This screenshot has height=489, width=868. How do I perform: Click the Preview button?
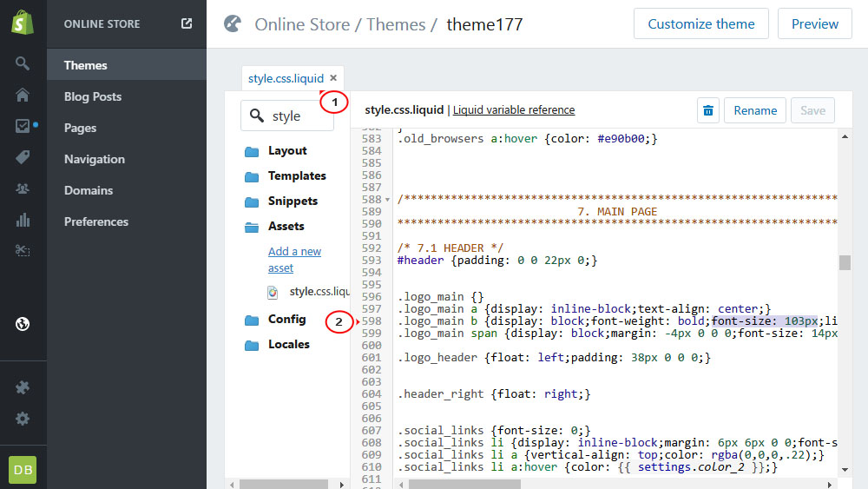(814, 23)
